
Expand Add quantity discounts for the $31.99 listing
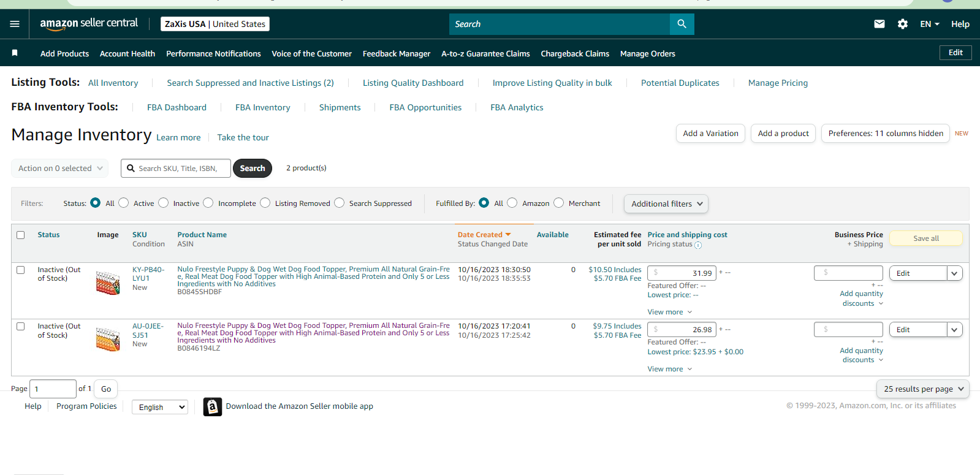(x=862, y=298)
